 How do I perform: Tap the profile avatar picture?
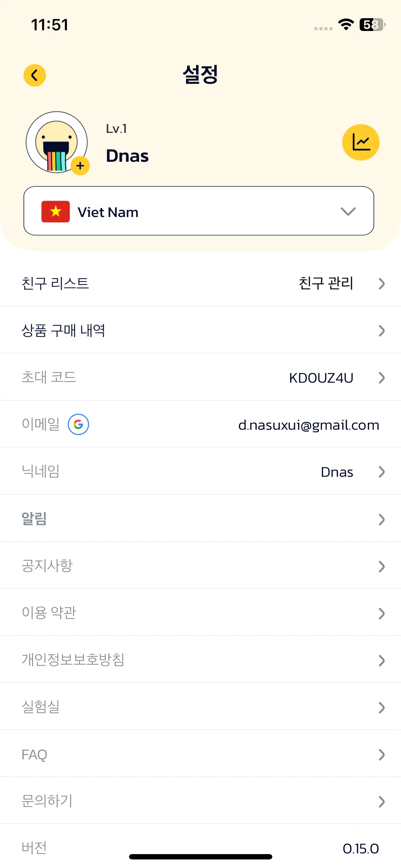point(56,142)
